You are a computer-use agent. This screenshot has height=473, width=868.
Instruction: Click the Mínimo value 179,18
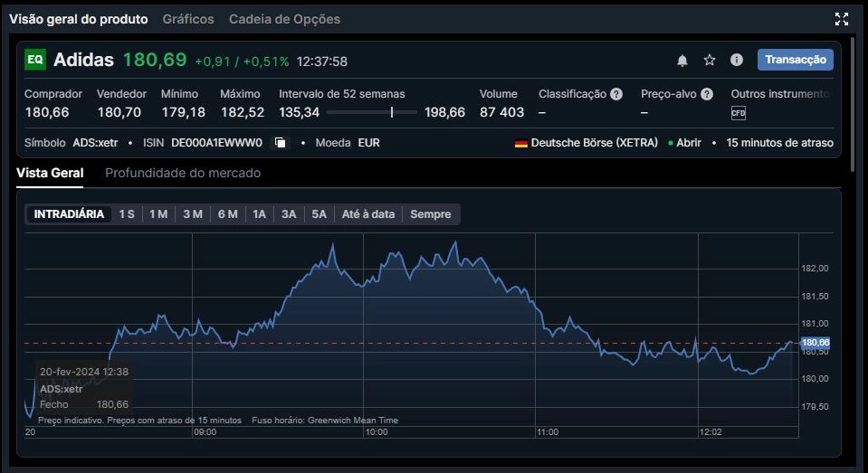tap(183, 112)
